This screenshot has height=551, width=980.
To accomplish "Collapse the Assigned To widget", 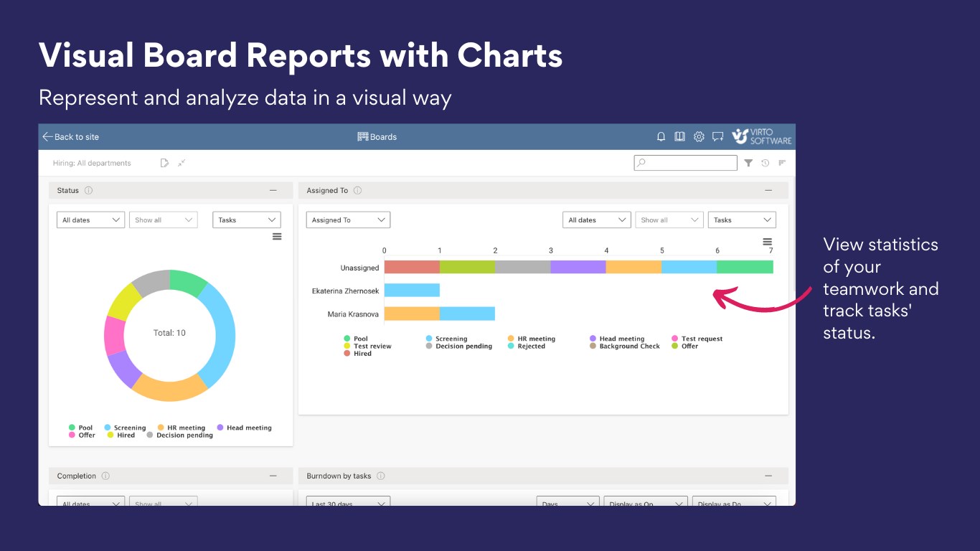I will 768,191.
